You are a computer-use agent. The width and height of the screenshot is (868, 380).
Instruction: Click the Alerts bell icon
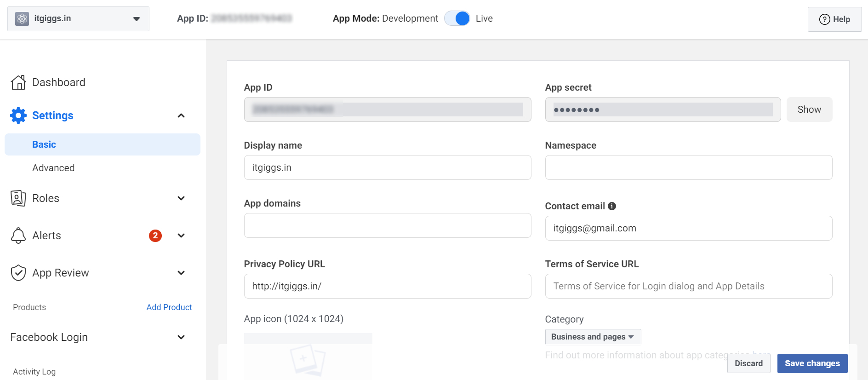[x=18, y=236]
